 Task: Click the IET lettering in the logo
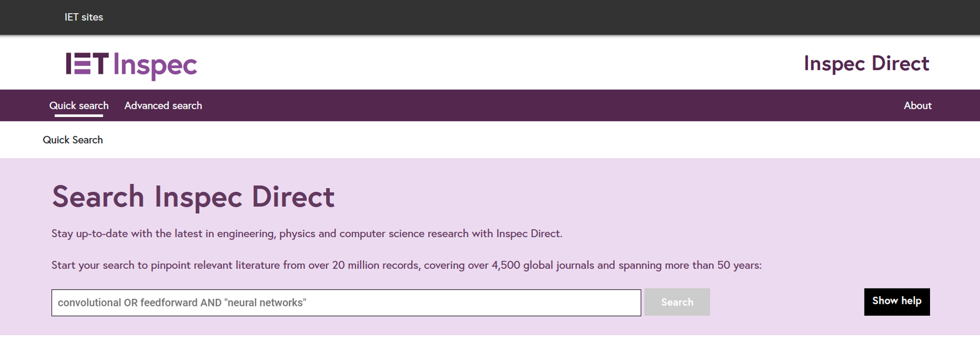[x=87, y=64]
